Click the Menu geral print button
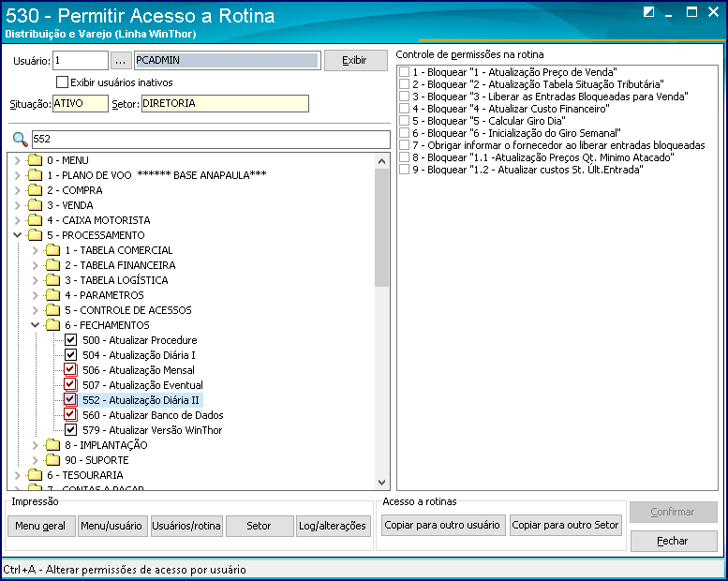Viewport: 728px width, 581px height. tap(41, 526)
